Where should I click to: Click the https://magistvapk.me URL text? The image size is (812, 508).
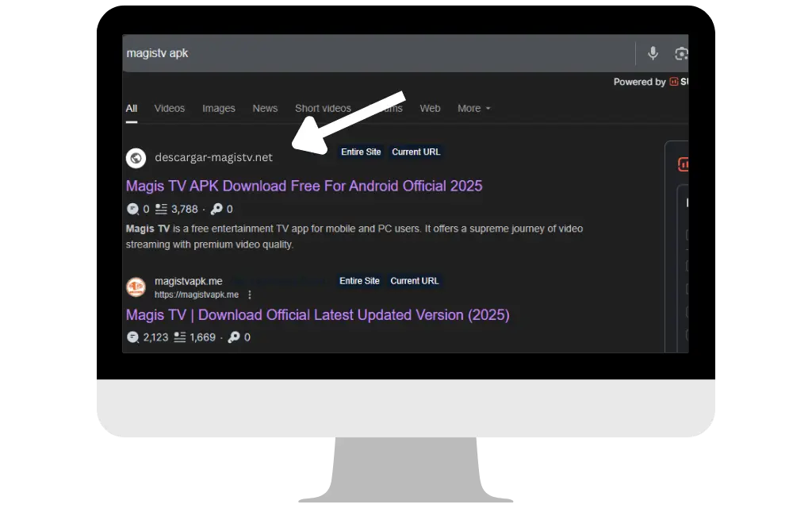[x=197, y=294]
